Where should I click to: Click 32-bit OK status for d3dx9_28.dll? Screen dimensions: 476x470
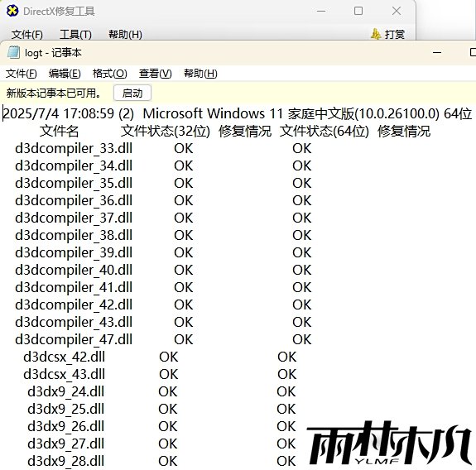tap(168, 461)
